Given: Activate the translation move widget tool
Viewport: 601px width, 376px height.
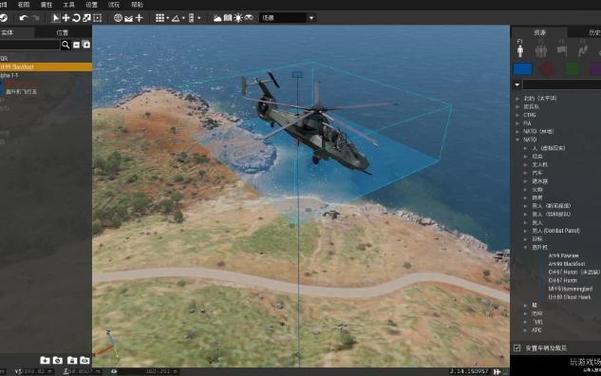Looking at the screenshot, I should coord(66,18).
